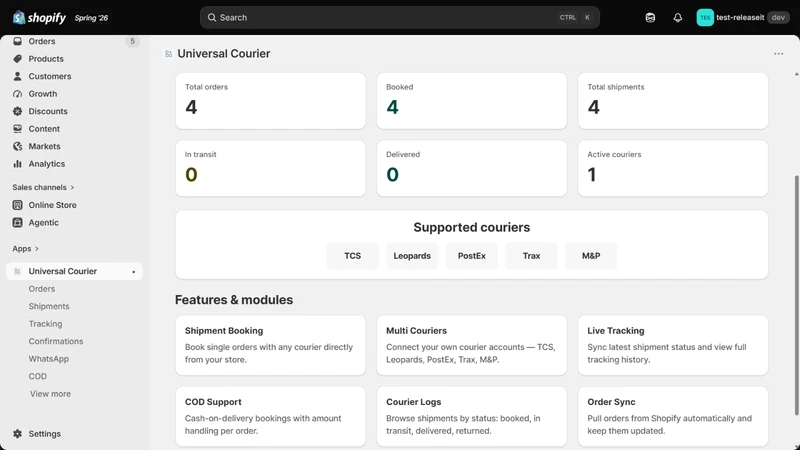Viewport: 800px width, 450px height.
Task: Click the Spring '26 label
Action: [x=91, y=18]
